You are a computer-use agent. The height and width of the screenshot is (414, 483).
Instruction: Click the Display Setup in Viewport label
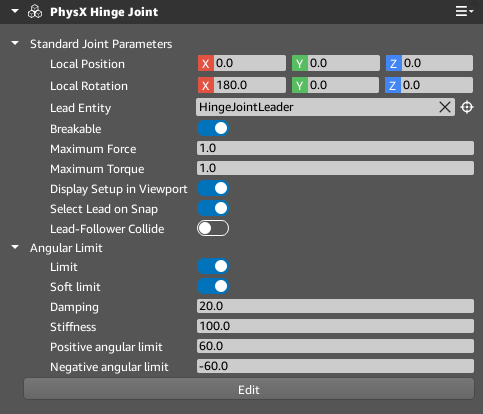pos(119,189)
